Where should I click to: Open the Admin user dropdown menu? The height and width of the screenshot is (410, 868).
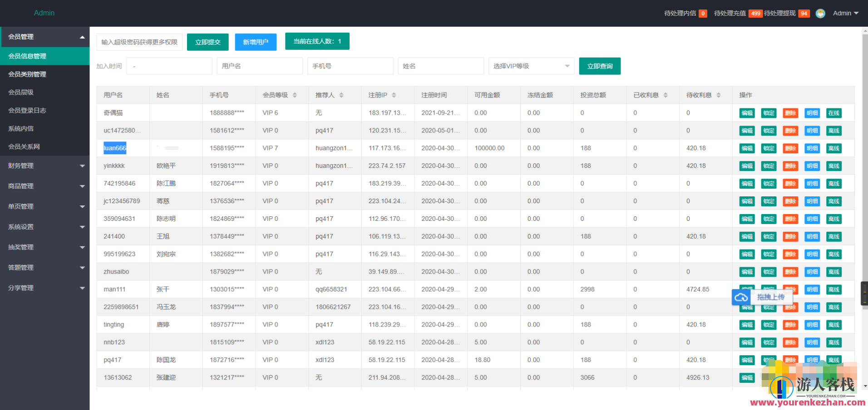845,14
